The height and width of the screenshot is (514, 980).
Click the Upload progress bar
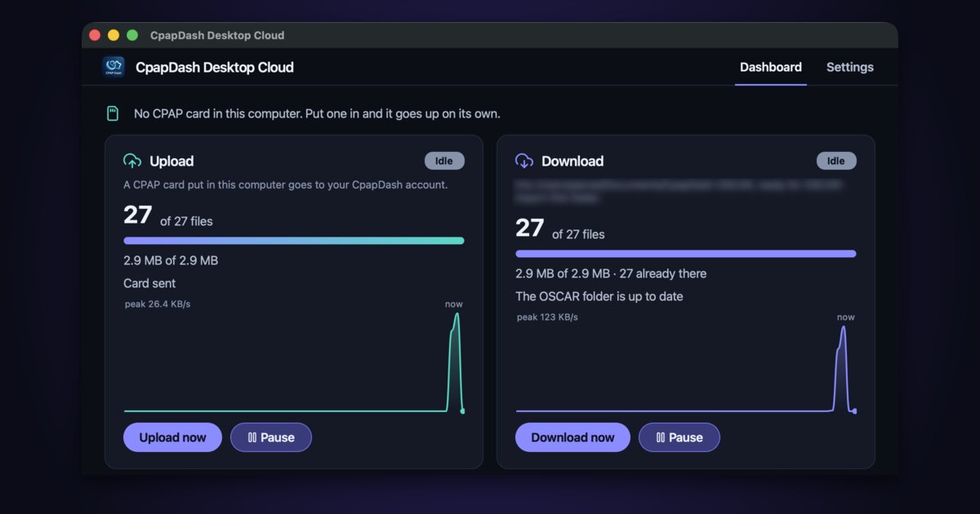[x=294, y=241]
